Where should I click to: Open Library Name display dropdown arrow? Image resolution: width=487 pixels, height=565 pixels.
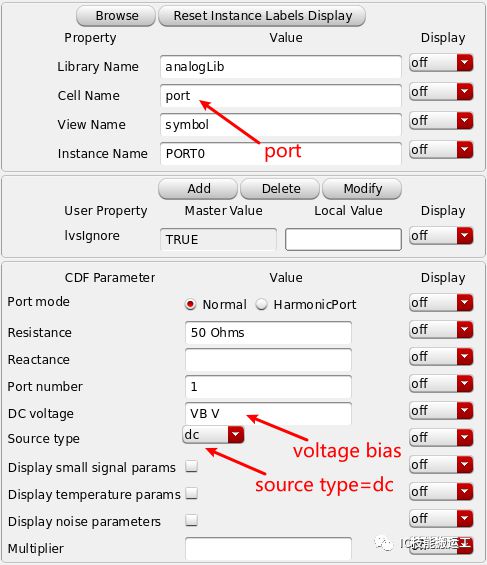coord(465,63)
